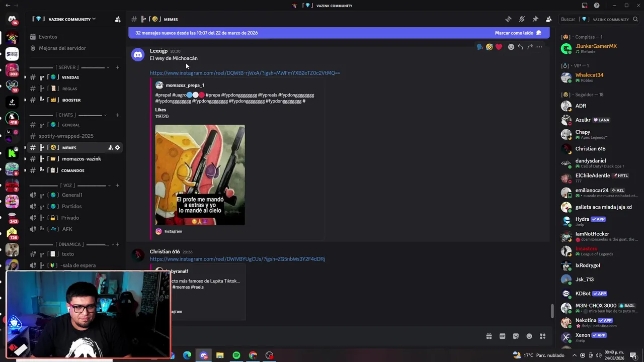The width and height of the screenshot is (644, 362).
Task: Open the threads icon in channel header
Action: pyautogui.click(x=508, y=19)
